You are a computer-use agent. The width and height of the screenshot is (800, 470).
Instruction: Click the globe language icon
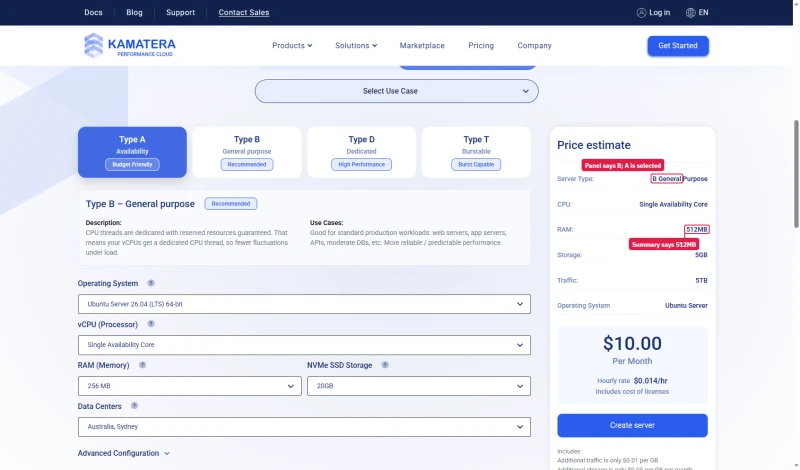[690, 13]
